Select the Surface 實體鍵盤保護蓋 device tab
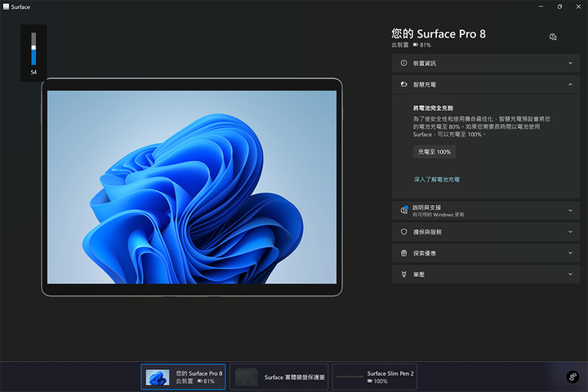This screenshot has width=588, height=392. (x=279, y=376)
